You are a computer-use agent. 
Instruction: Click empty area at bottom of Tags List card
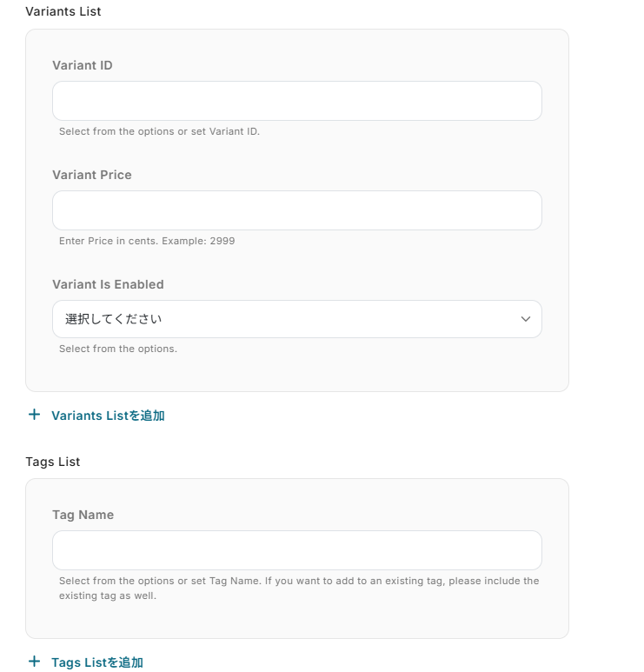(296, 620)
